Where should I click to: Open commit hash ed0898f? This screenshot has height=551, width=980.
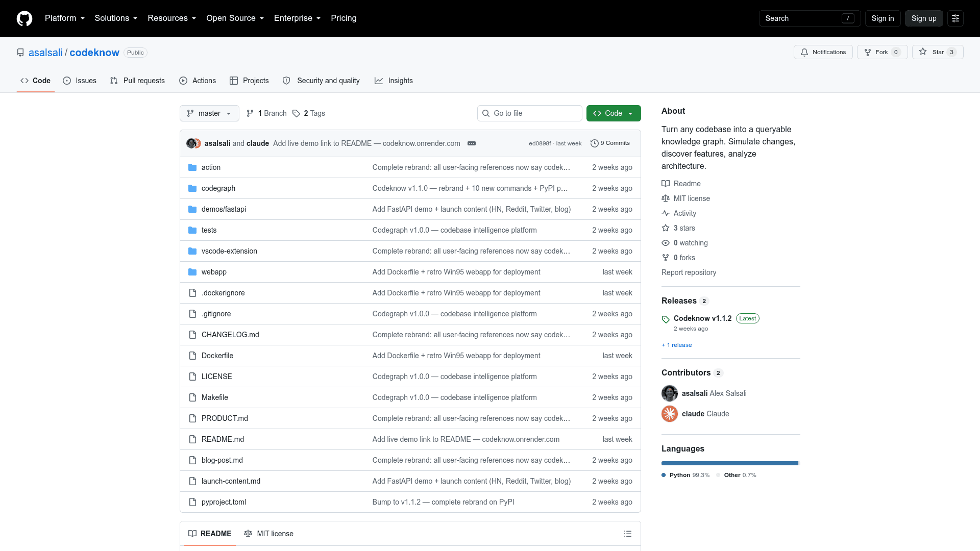(540, 143)
